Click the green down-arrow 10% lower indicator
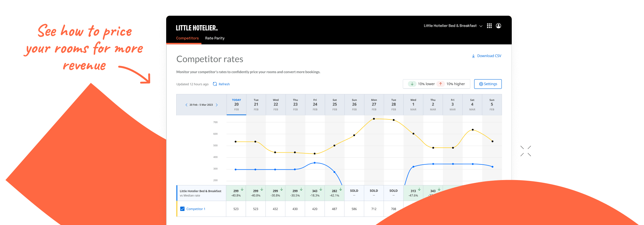 click(412, 84)
